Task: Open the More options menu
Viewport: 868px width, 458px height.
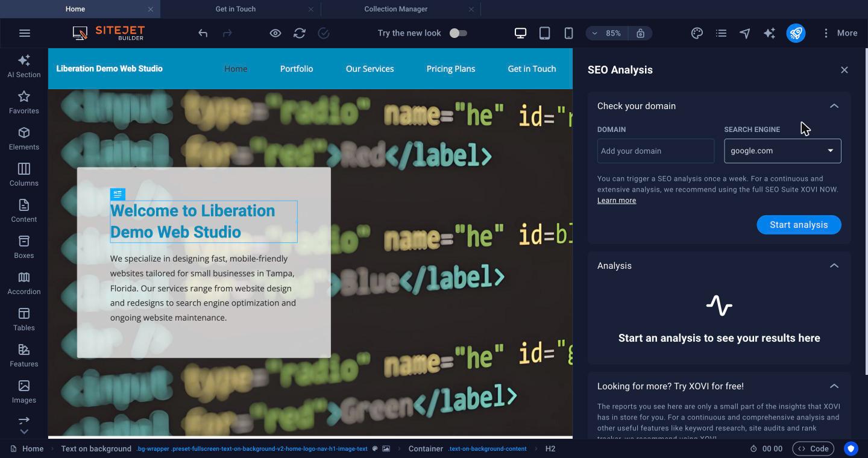Action: point(840,33)
